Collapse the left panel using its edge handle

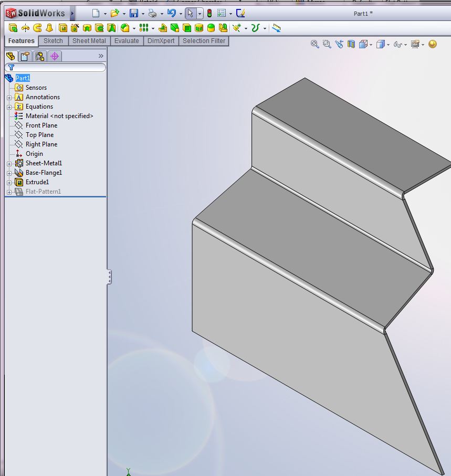click(x=109, y=277)
